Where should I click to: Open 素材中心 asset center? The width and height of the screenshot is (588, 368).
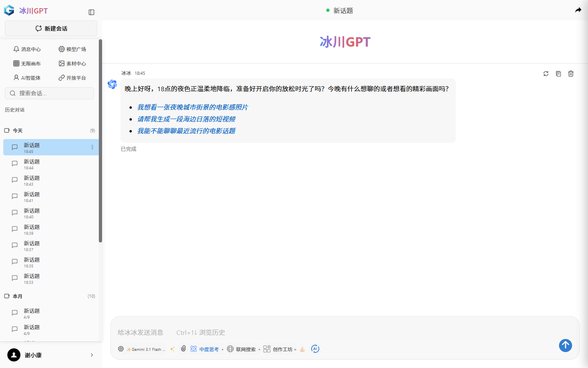[72, 63]
